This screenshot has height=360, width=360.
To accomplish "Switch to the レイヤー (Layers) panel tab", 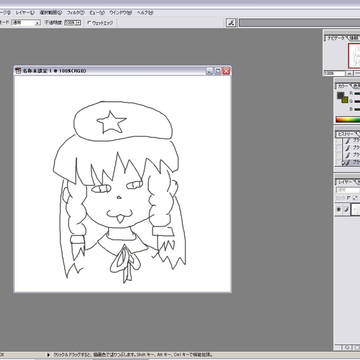I will click(x=345, y=182).
